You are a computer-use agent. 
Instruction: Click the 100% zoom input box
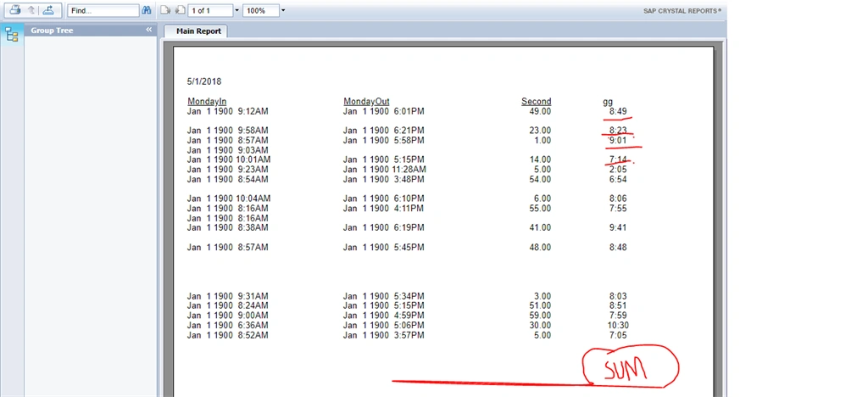261,10
